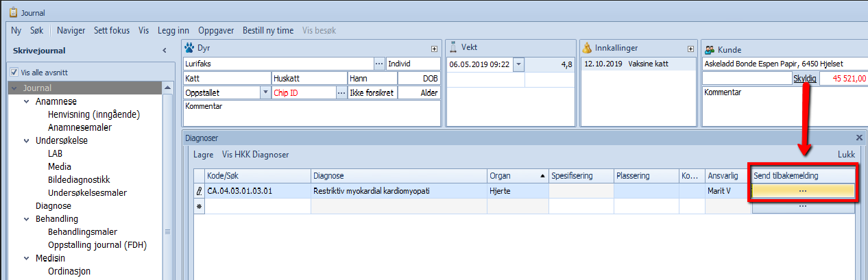
Task: Click the people icon beside Kunde
Action: tap(709, 49)
